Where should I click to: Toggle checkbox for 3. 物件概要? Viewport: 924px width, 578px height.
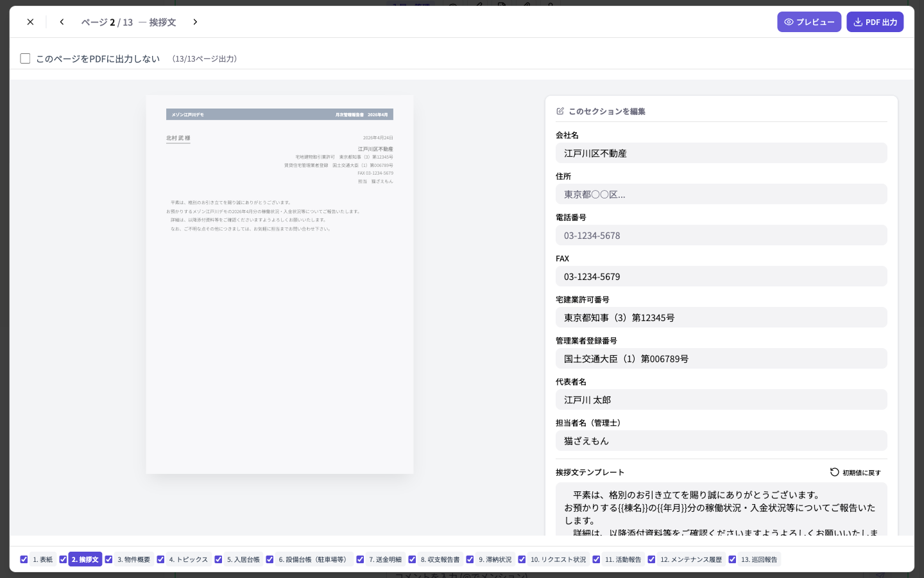point(108,559)
